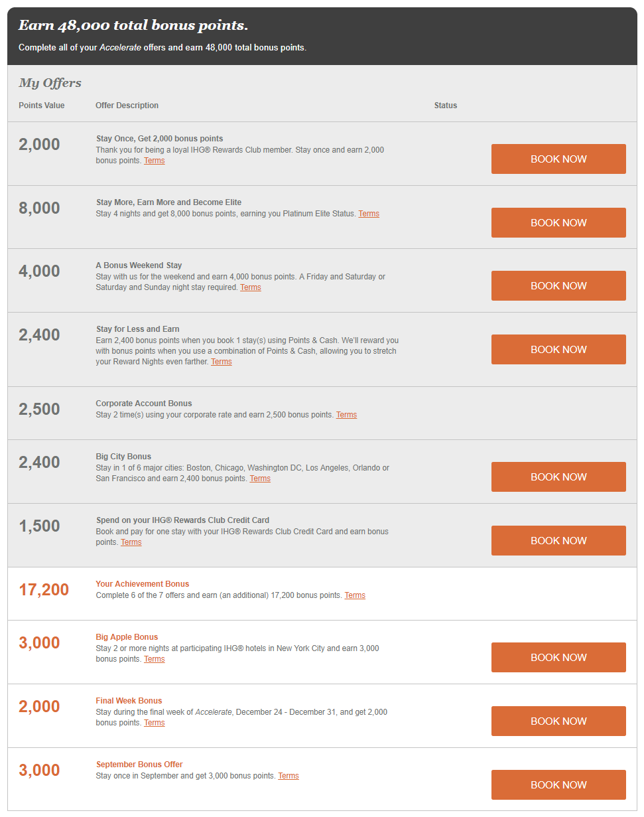
Task: View Terms of Bonus Weekend Stay
Action: click(x=251, y=287)
